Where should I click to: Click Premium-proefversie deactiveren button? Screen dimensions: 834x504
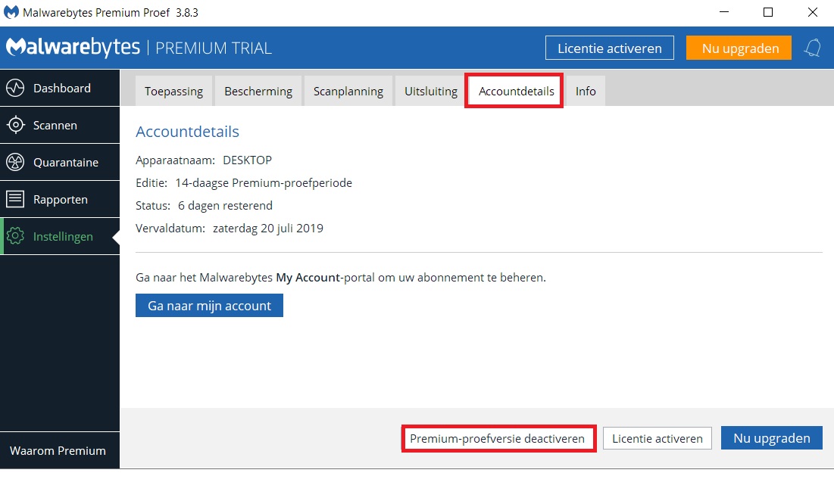click(498, 438)
